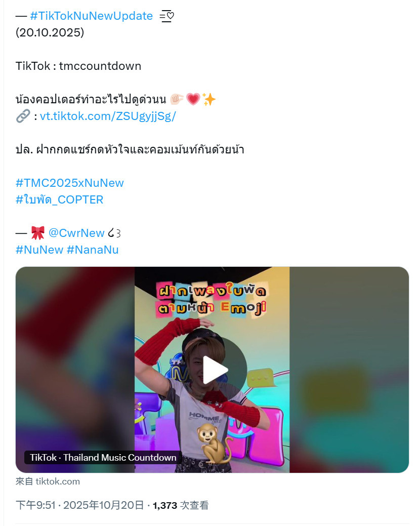Click the list-heart icon after the first hashtag

point(166,16)
